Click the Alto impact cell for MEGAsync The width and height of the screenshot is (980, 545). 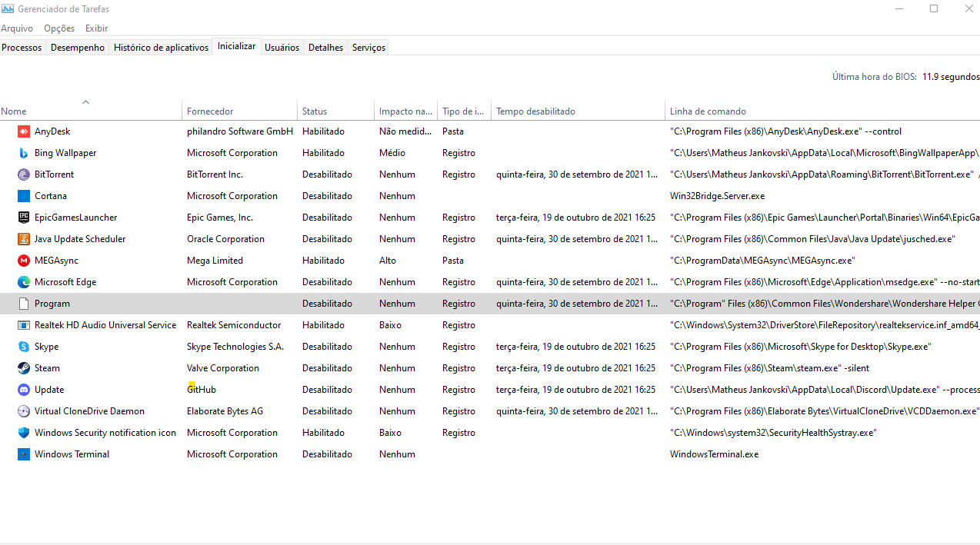388,261
